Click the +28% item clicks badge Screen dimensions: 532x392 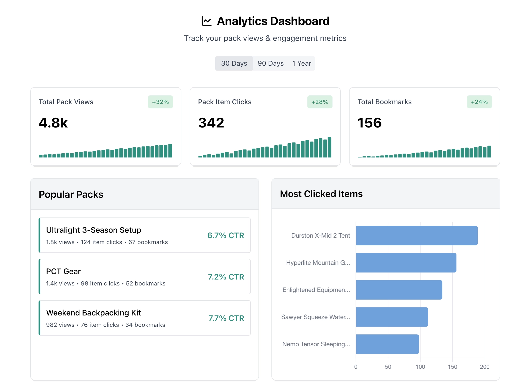[320, 102]
